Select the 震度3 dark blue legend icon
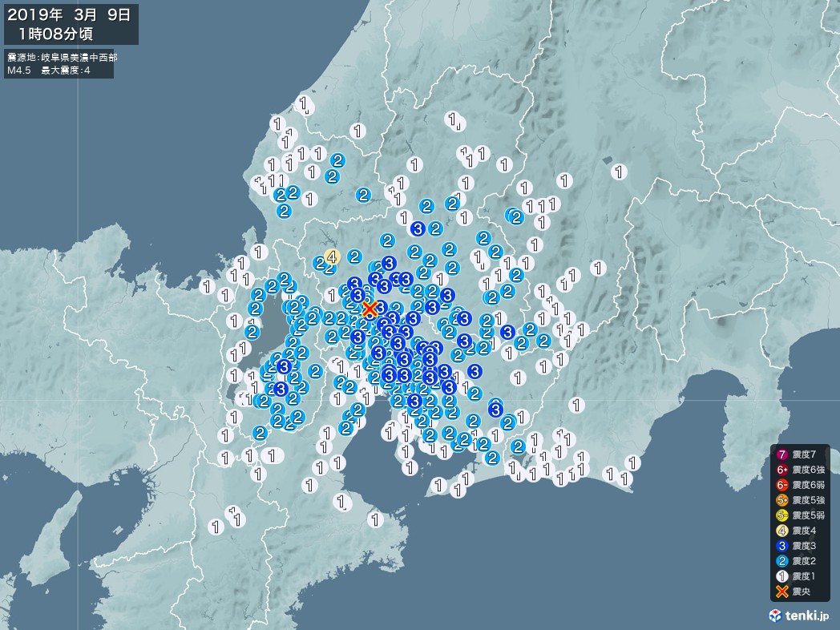Image resolution: width=840 pixels, height=630 pixels. click(782, 546)
